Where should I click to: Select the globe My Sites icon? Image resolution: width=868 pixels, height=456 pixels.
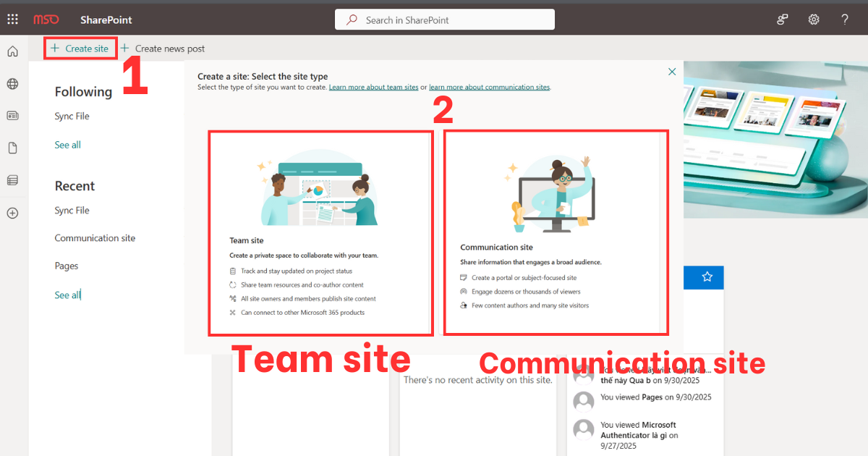pos(12,83)
